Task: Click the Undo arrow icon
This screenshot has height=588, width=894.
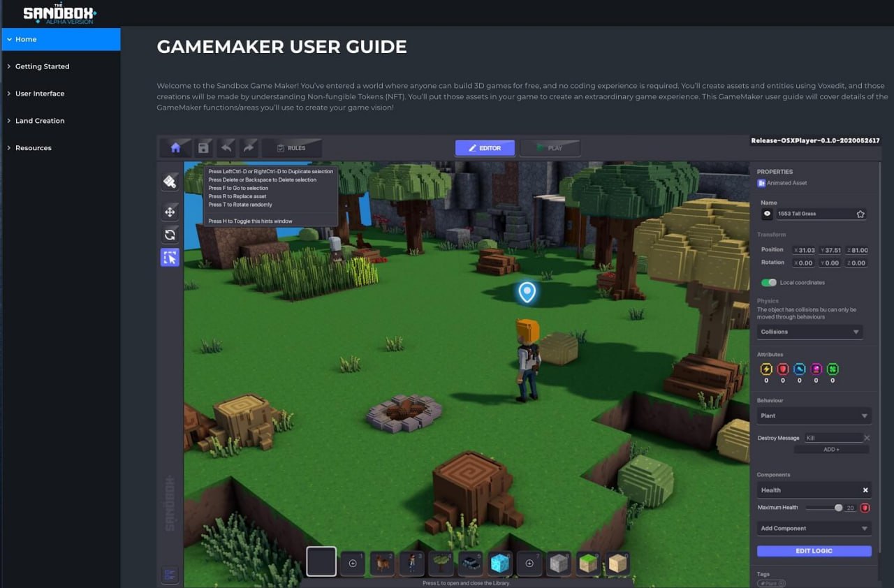Action: click(226, 148)
